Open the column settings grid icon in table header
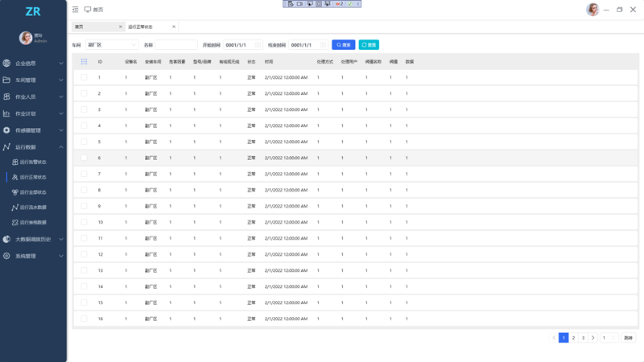The image size is (644, 362). click(85, 62)
